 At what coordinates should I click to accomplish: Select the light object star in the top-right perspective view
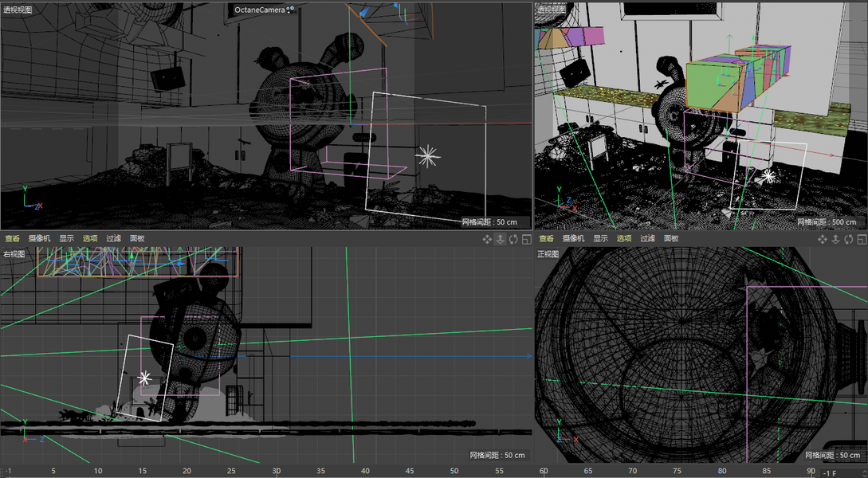tap(768, 177)
